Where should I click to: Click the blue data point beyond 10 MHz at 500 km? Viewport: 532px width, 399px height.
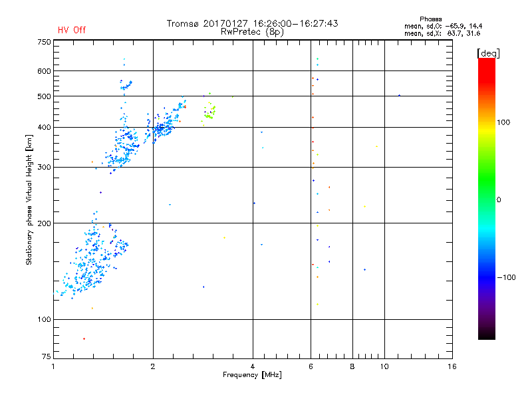400,96
